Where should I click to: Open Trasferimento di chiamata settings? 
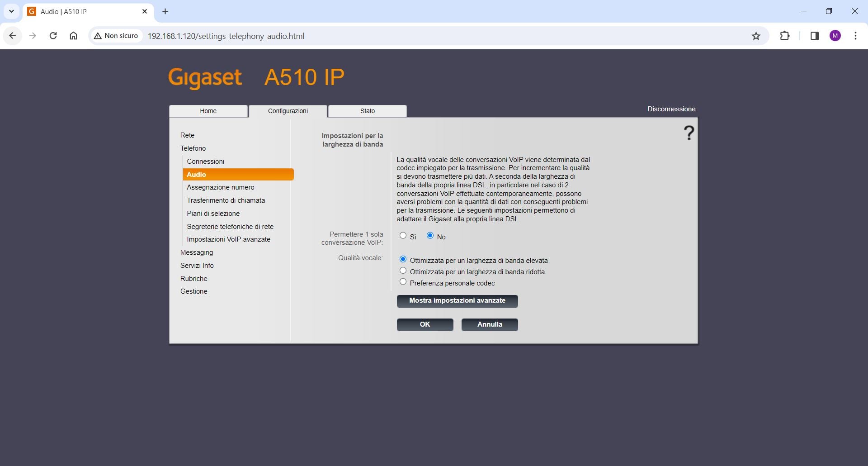click(x=226, y=200)
